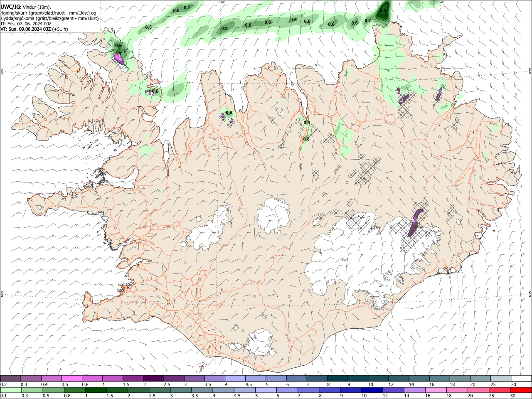Pick the darkest green rain legend swatch
The image size is (532, 399).
[96, 390]
